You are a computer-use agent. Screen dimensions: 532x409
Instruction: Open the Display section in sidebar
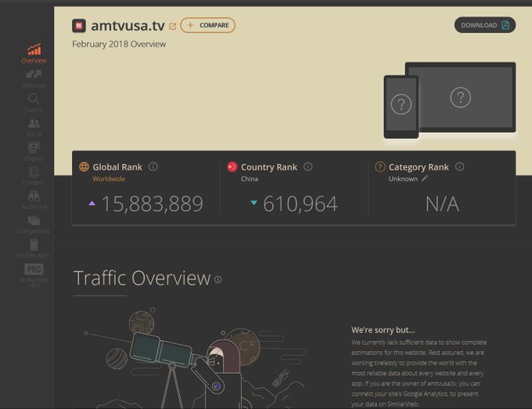[x=34, y=151]
